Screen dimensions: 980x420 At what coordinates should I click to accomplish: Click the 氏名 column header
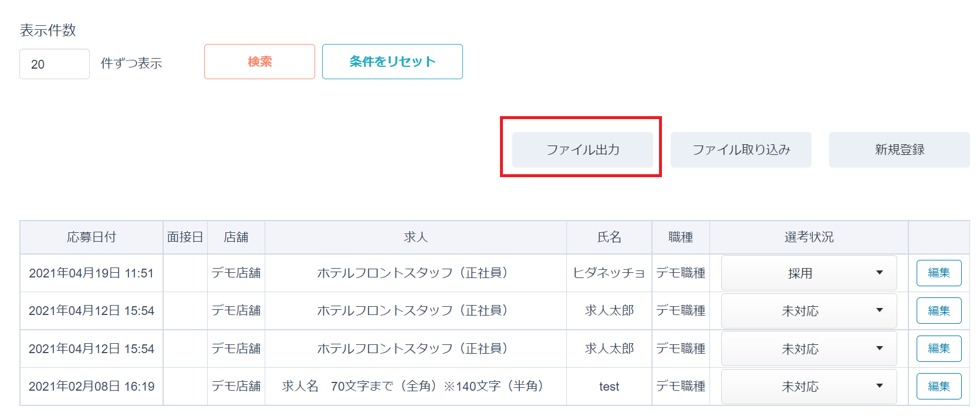[x=609, y=237]
